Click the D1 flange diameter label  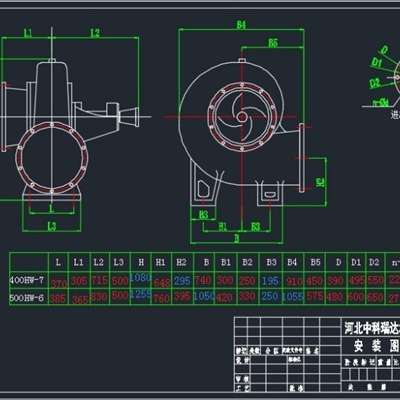tap(377, 62)
